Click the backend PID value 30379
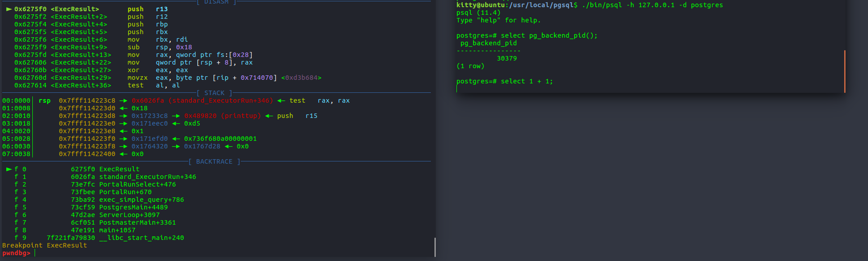This screenshot has width=868, height=261. pyautogui.click(x=506, y=58)
